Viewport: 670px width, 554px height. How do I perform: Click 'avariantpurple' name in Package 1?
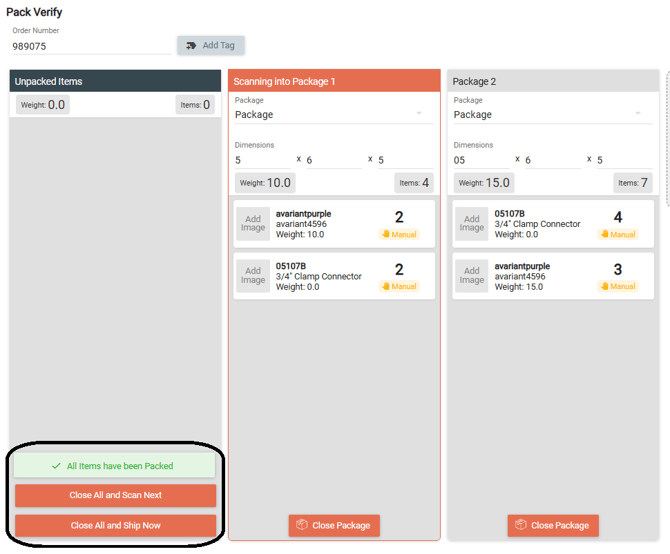[x=303, y=214]
